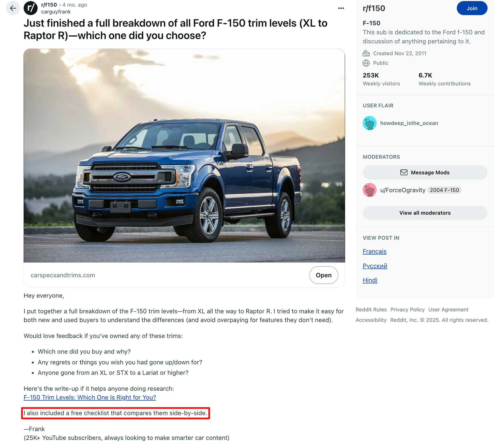This screenshot has height=447, width=504.
Task: Open Privacy Policy footer link
Action: [x=407, y=310]
